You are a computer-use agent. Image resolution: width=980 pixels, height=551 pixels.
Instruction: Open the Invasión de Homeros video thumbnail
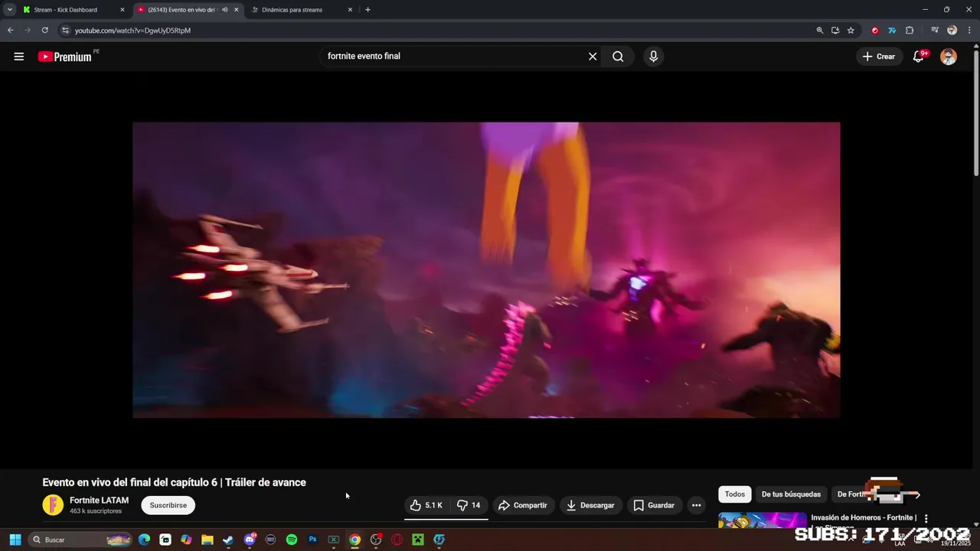point(762,520)
